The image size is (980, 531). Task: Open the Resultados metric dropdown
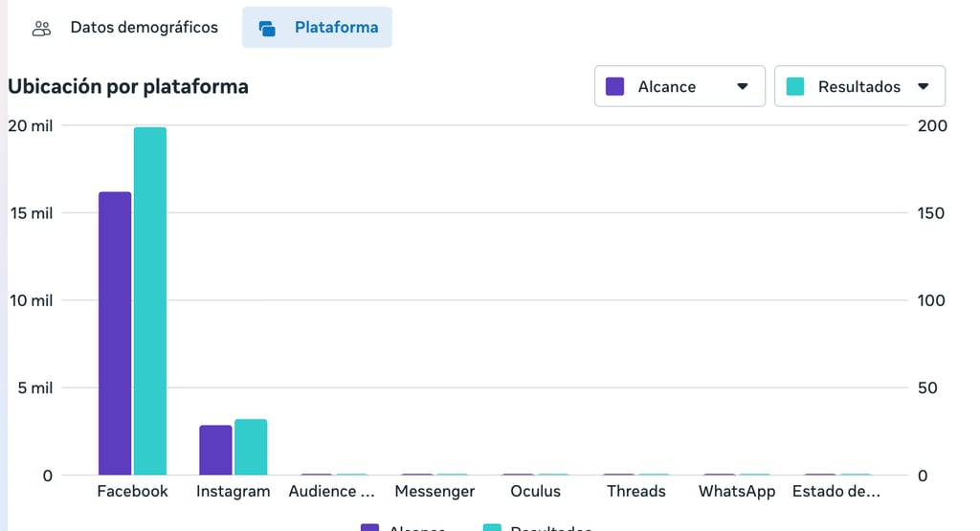tap(858, 86)
